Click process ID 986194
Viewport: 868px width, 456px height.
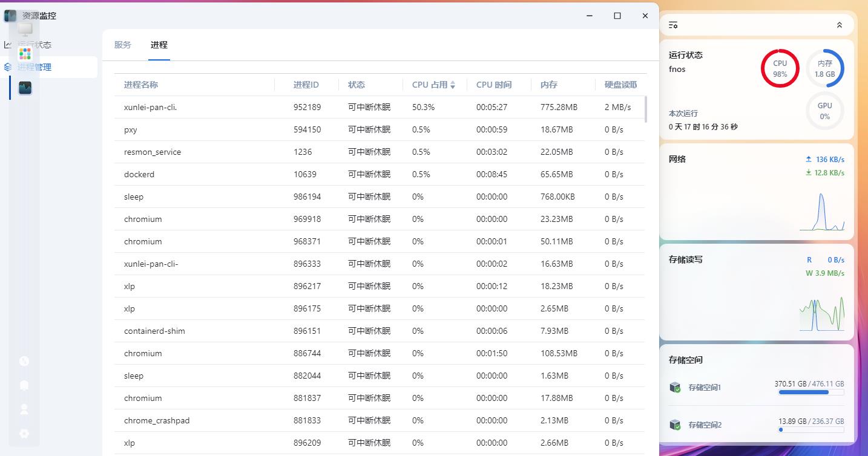coord(307,197)
